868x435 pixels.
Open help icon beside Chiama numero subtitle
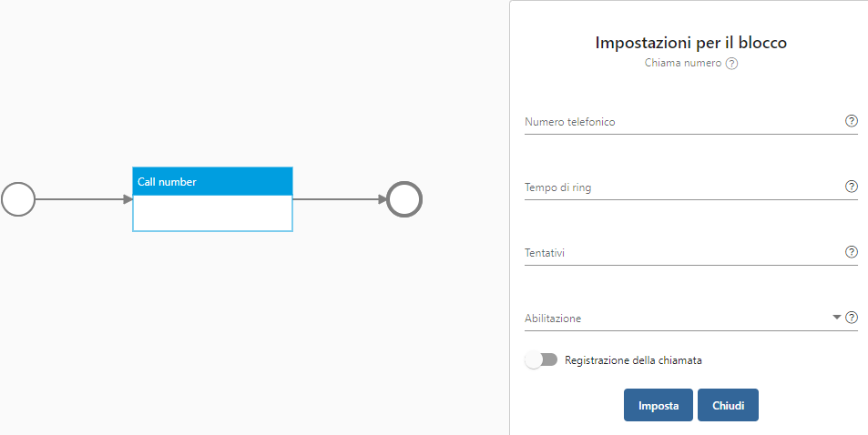[731, 64]
